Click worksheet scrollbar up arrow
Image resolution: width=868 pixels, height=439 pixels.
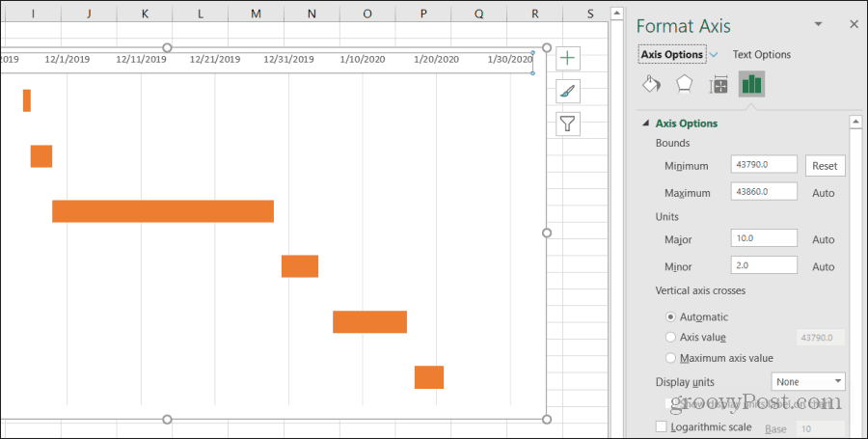[617, 14]
